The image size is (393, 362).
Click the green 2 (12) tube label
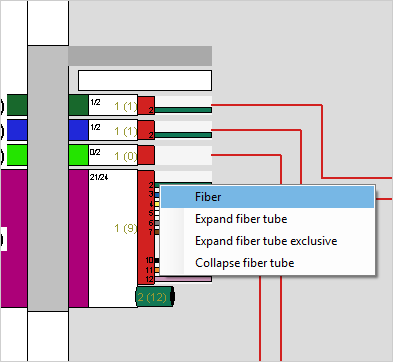pyautogui.click(x=155, y=297)
